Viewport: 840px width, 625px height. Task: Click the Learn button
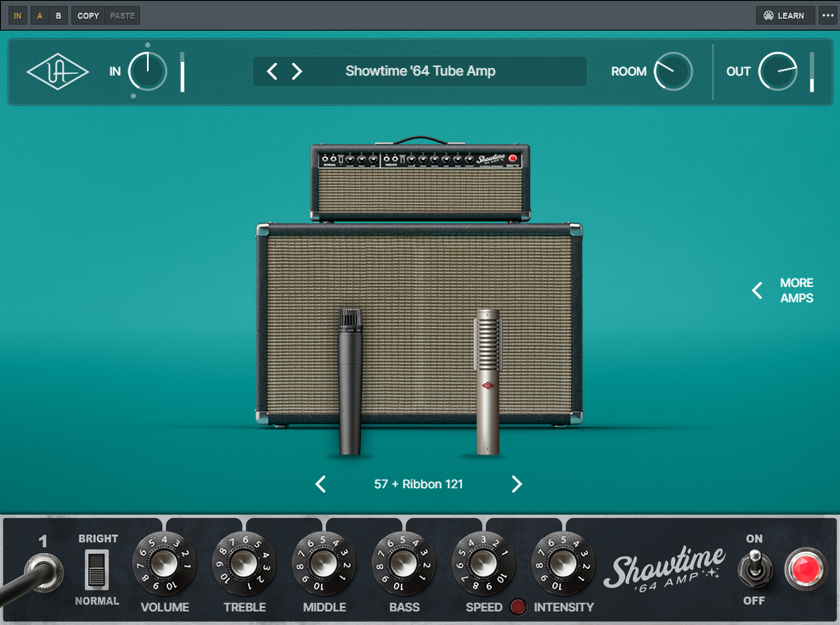click(785, 15)
